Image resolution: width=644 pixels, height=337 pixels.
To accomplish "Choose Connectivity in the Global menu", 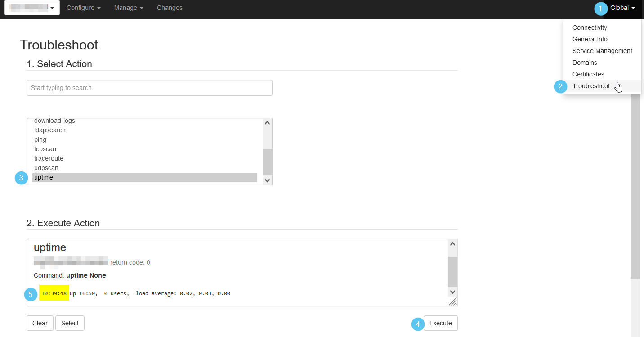I will [x=590, y=27].
